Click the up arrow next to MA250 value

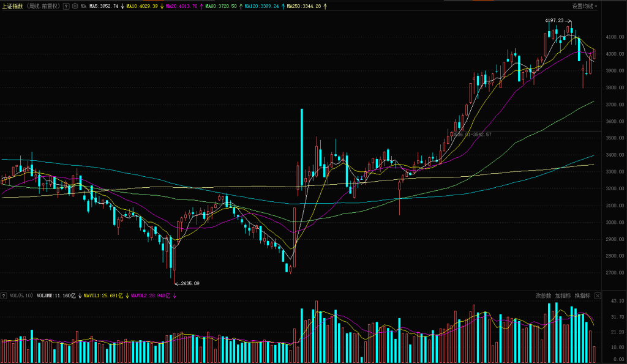pos(325,6)
